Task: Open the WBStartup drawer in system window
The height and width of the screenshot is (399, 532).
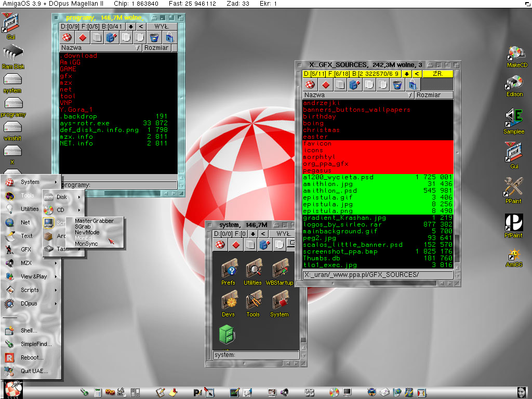Action: 280,272
